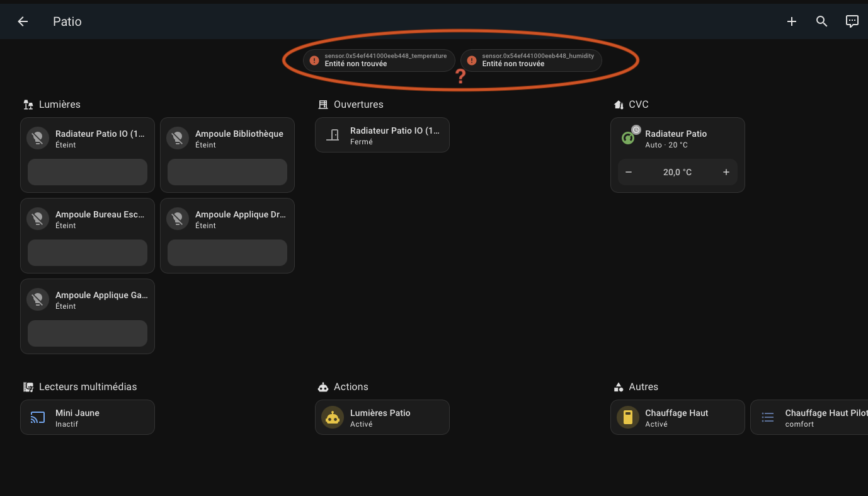The width and height of the screenshot is (868, 496).
Task: Click the Lumières Patio automation robot icon
Action: [x=333, y=417]
